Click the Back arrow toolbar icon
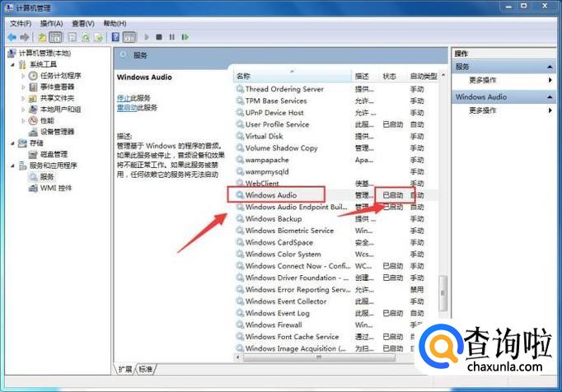Image resolution: width=562 pixels, height=392 pixels. 12,37
